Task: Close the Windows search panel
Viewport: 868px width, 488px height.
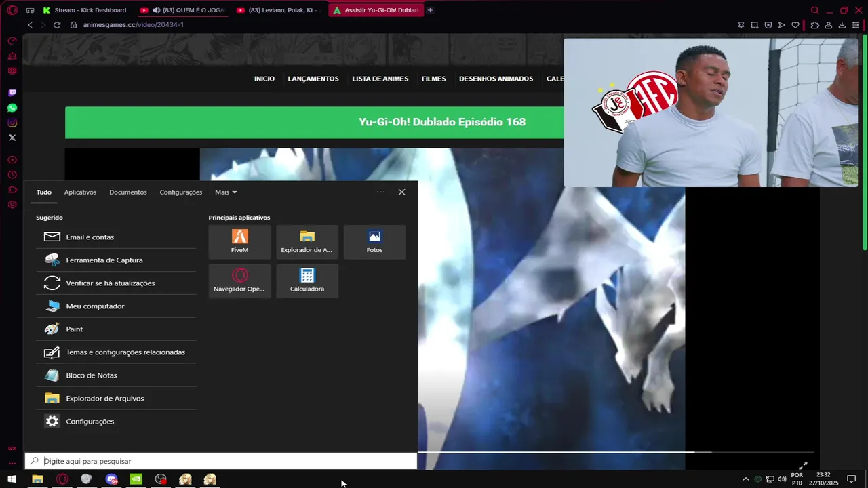Action: pyautogui.click(x=401, y=192)
